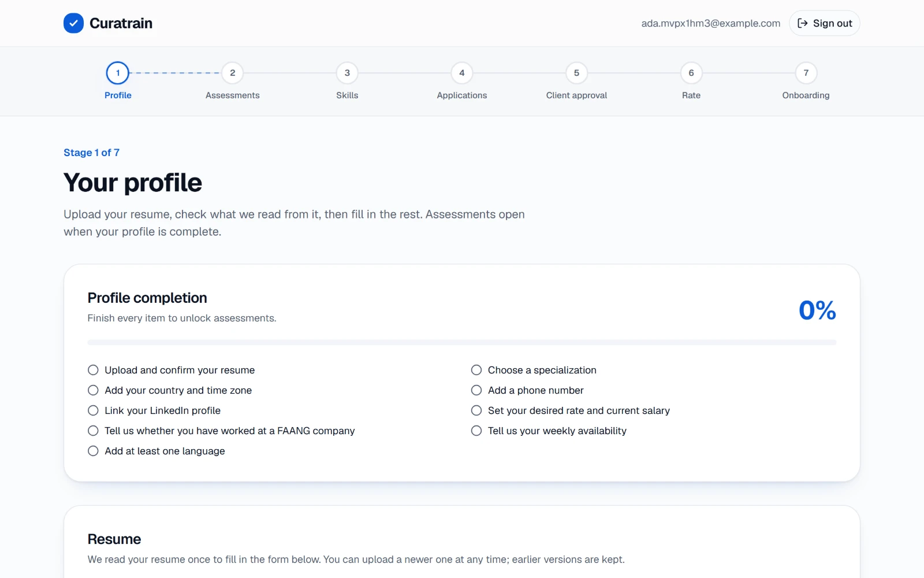Image resolution: width=924 pixels, height=578 pixels.
Task: Click the ada.mvpx1hm3@example.com email
Action: coord(711,23)
